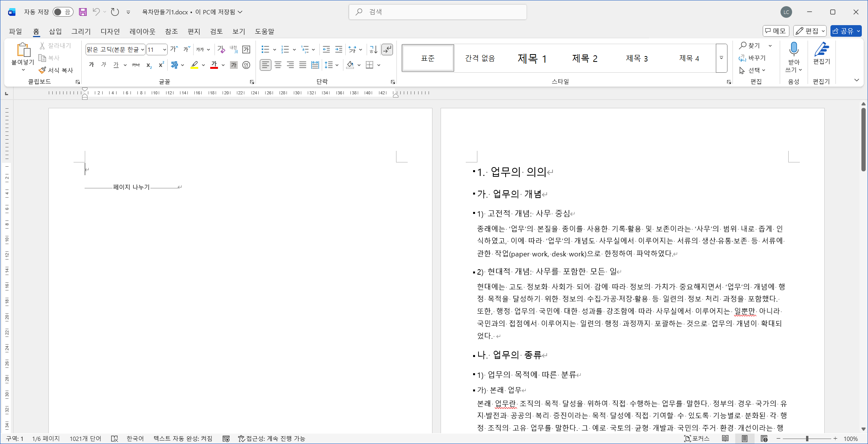Open the font size dropdown
This screenshot has height=444, width=868.
165,50
